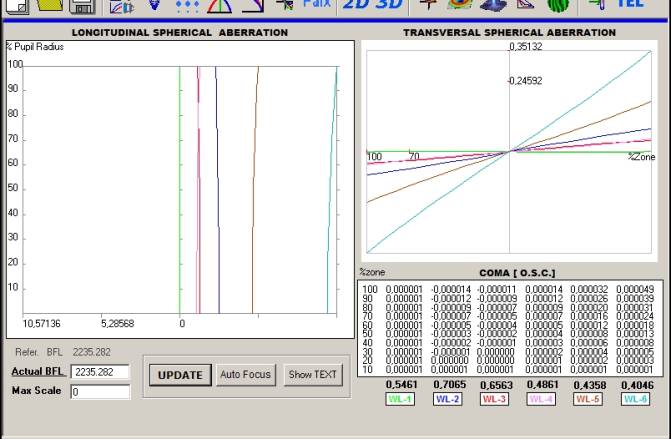The image size is (671, 439).
Task: Toggle the green WL-1 wavelength button
Action: coord(400,399)
